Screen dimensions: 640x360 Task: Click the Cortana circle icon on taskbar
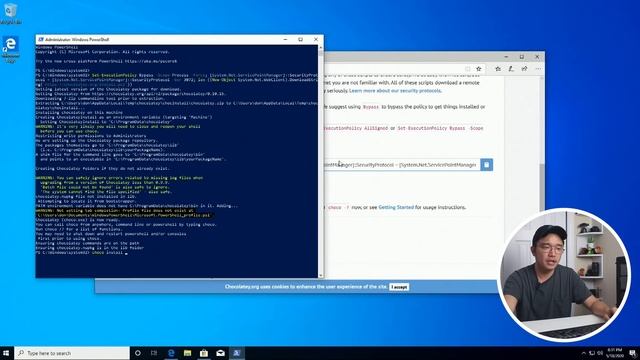(x=138, y=353)
